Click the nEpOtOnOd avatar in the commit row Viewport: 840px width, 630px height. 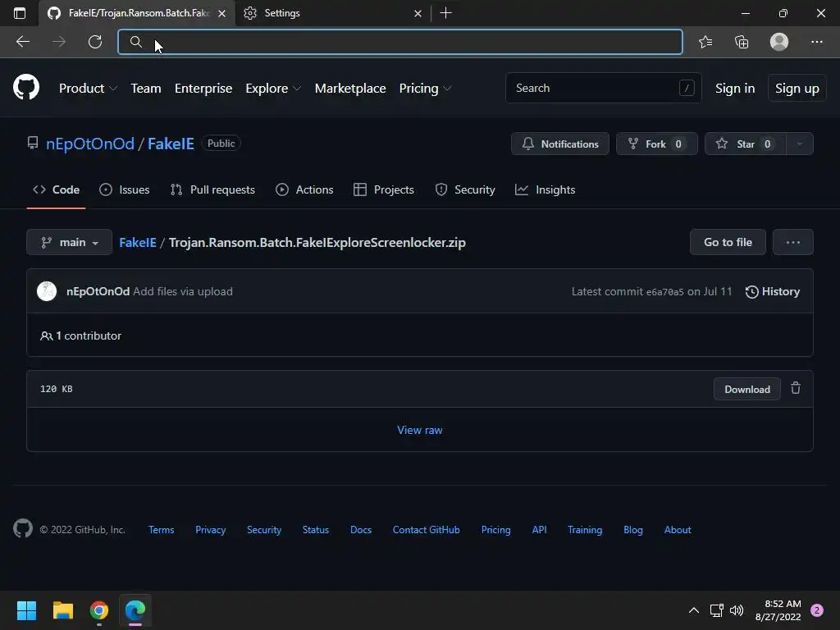click(47, 291)
